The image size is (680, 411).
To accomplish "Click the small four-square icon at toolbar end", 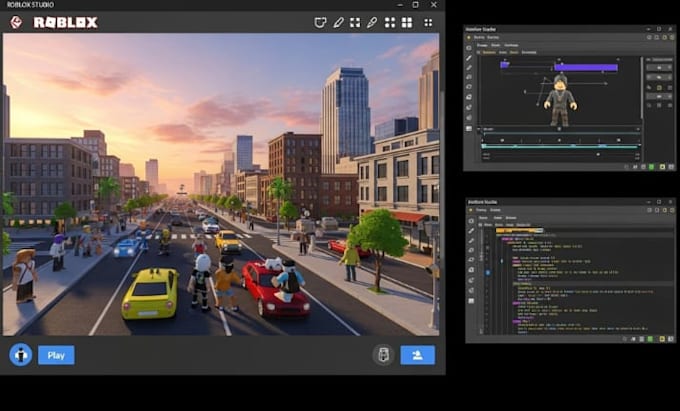I will pyautogui.click(x=428, y=23).
